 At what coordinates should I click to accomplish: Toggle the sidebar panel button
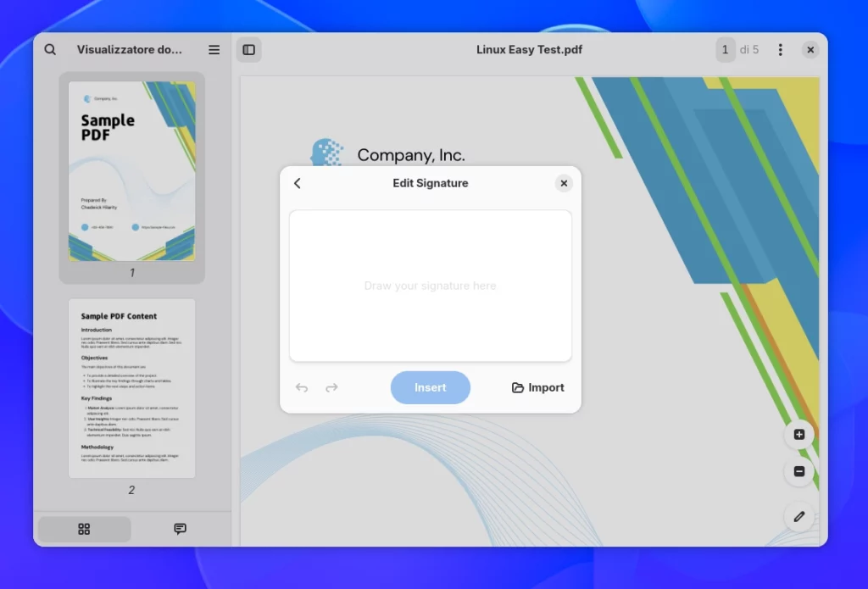[249, 50]
